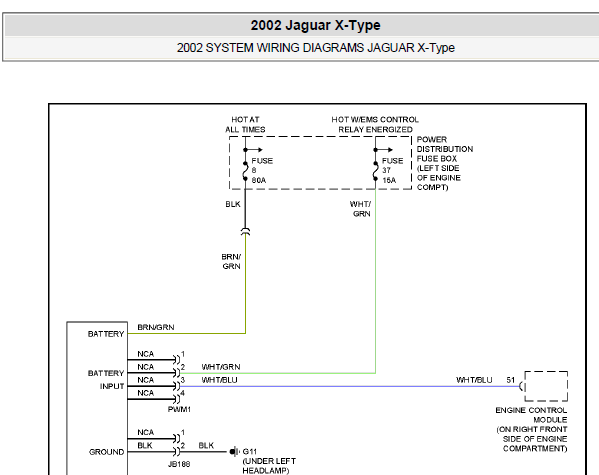Select the "2002 SYSTEM WIRING DIAGRAMS JAGUAR X-Type" subtitle
Image resolution: width=599 pixels, height=475 pixels.
point(316,48)
